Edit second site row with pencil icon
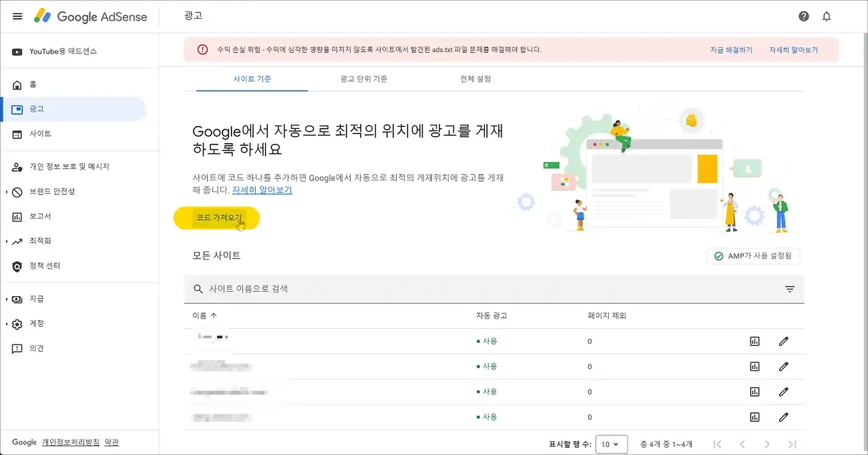 [783, 366]
